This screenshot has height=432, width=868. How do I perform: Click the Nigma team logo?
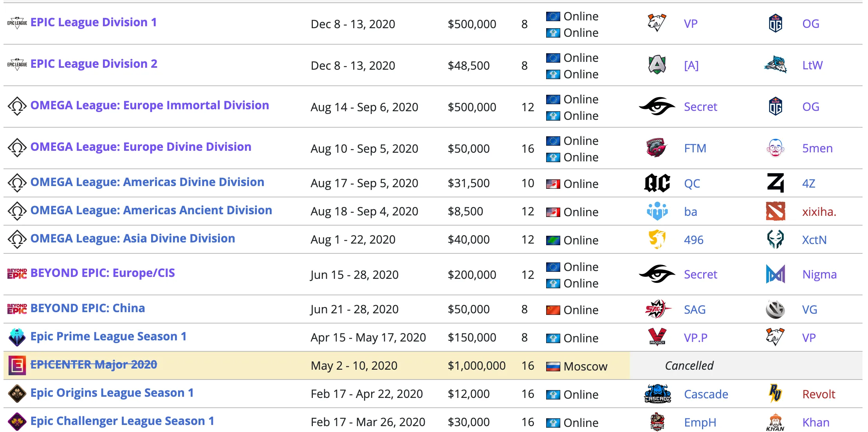pos(775,274)
